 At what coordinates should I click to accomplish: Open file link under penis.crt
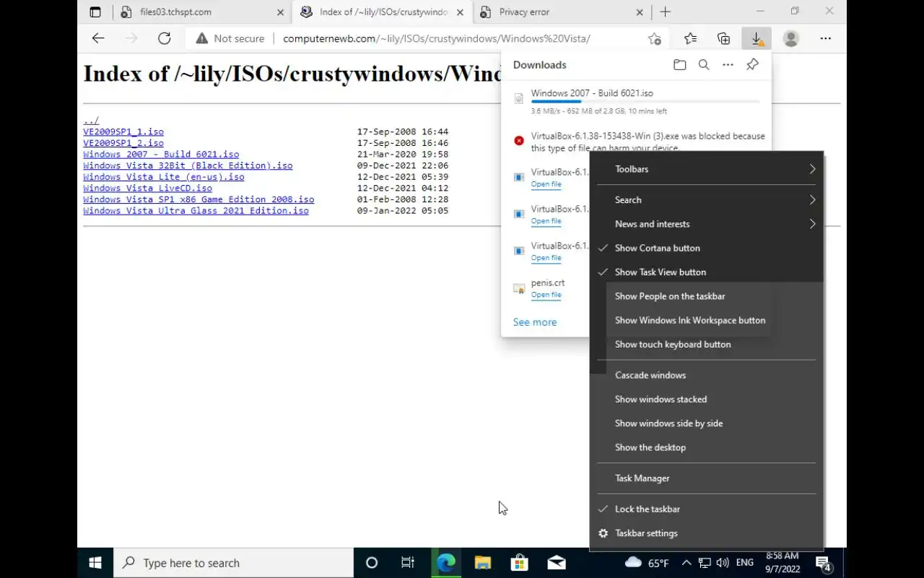(546, 295)
